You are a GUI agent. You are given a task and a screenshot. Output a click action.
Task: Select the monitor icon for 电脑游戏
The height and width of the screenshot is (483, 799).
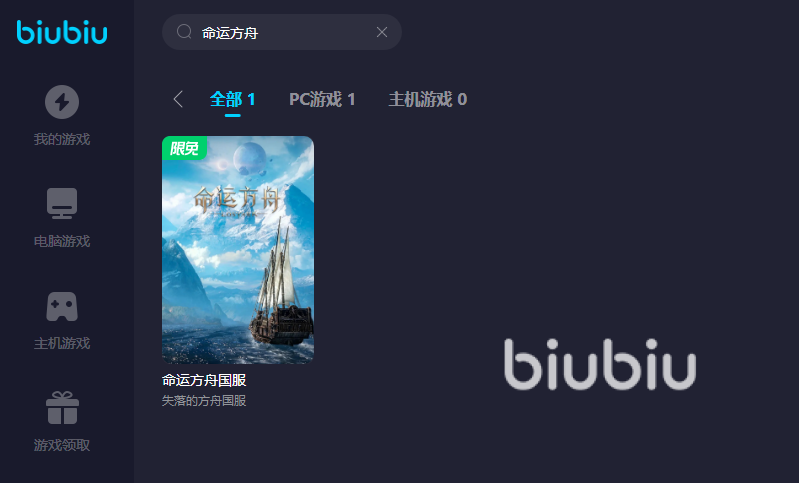coord(62,203)
